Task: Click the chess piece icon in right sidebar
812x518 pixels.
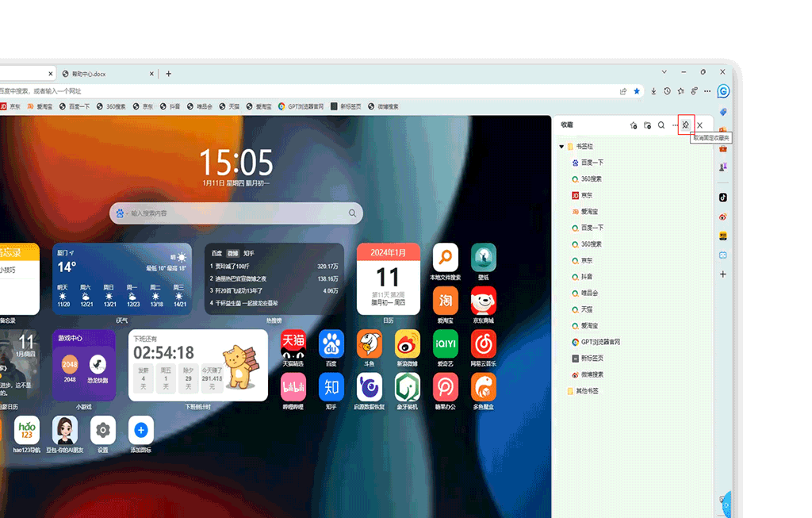Action: click(723, 167)
